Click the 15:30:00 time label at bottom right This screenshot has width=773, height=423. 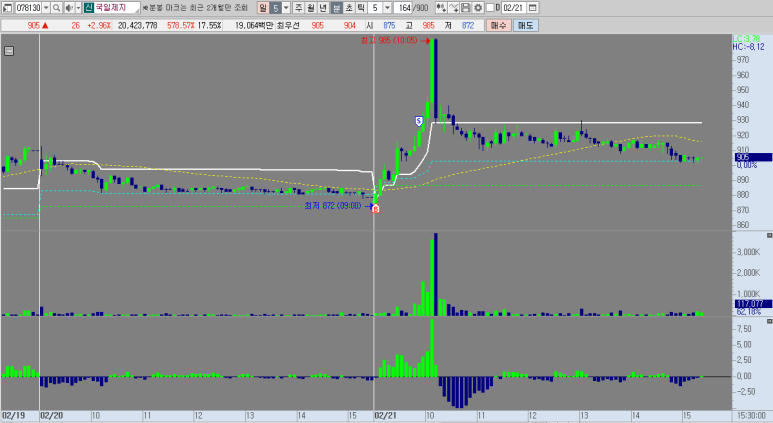(751, 416)
